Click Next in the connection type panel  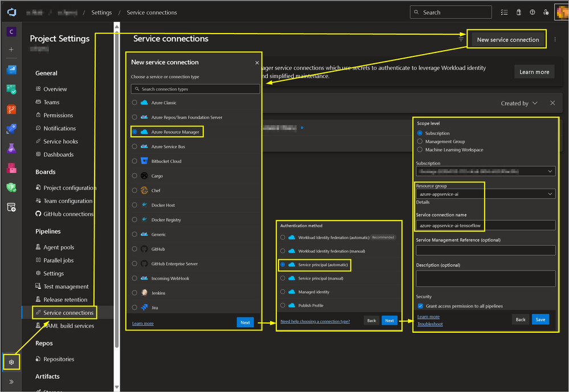point(245,322)
